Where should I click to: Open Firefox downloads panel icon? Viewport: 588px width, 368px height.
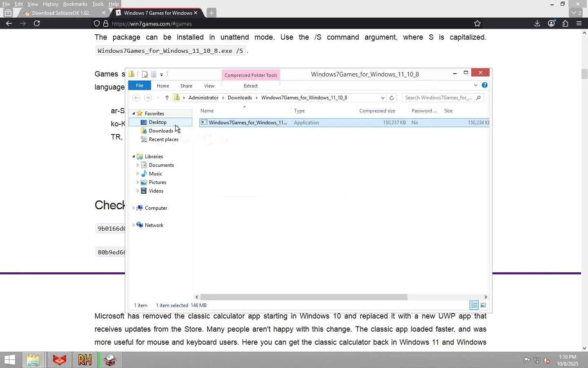tap(537, 23)
